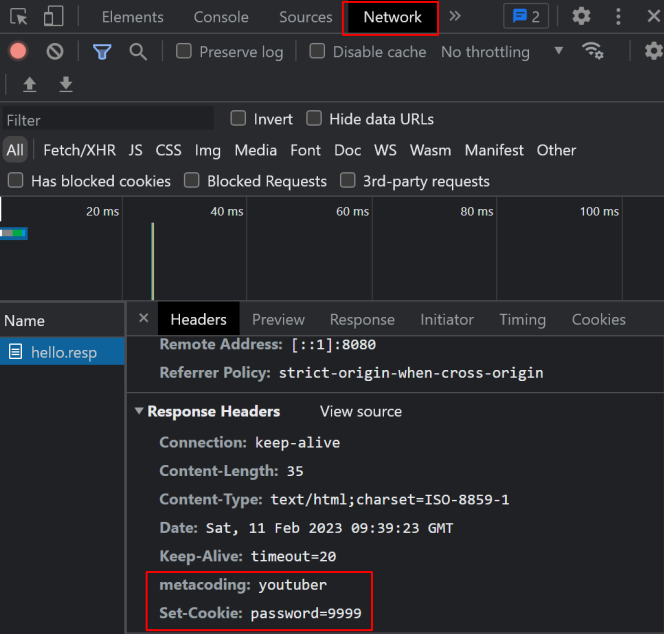The image size is (664, 634).
Task: Switch to the Sources tab
Action: pyautogui.click(x=306, y=17)
